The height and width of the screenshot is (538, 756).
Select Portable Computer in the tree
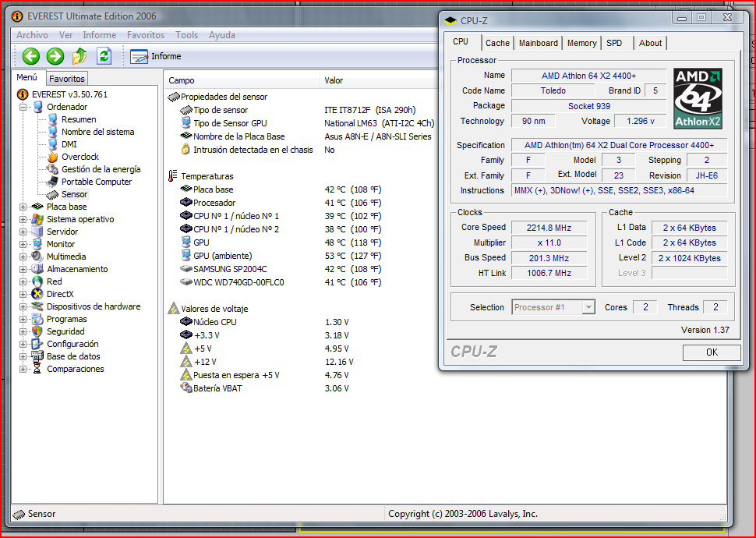tap(97, 182)
